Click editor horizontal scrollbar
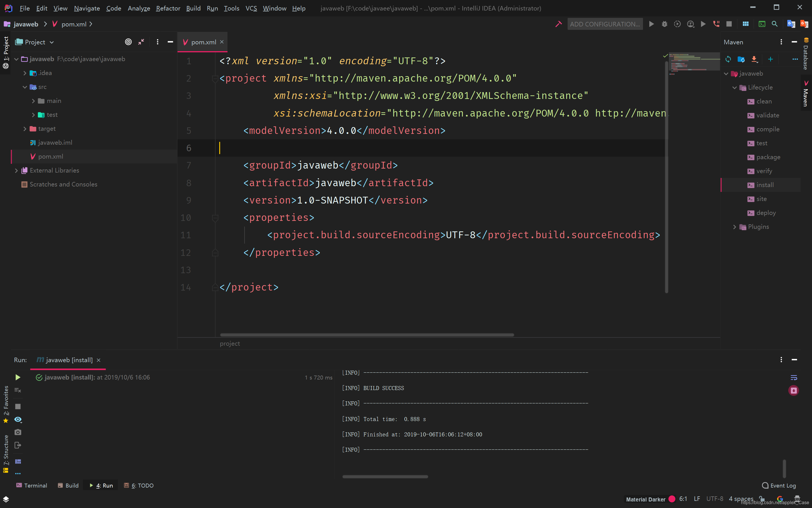This screenshot has height=508, width=812. (x=367, y=335)
